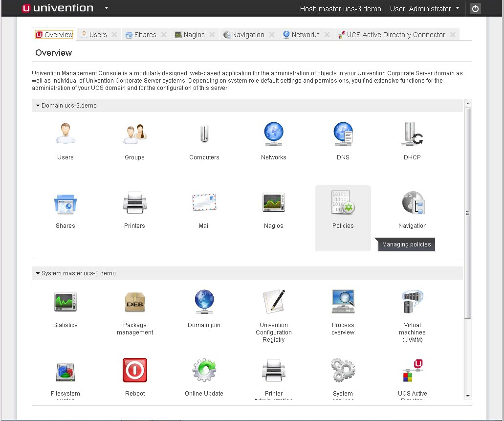Close the UCS Active Directory Connector tab
Viewport: 504px width, 421px height.
[x=453, y=35]
